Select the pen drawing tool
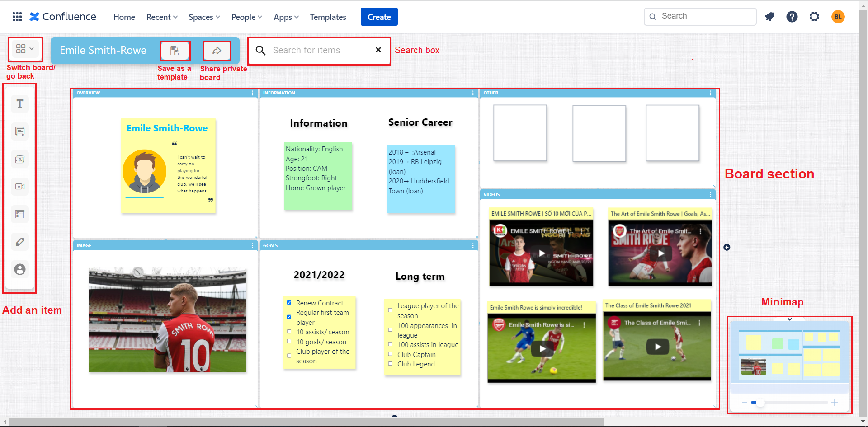 click(20, 242)
